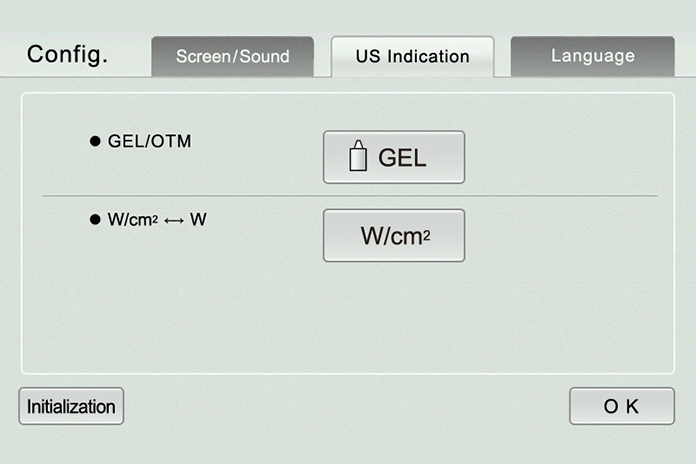Screen dimensions: 696x464
Task: Click the divider line between the settings
Action: coord(350,195)
